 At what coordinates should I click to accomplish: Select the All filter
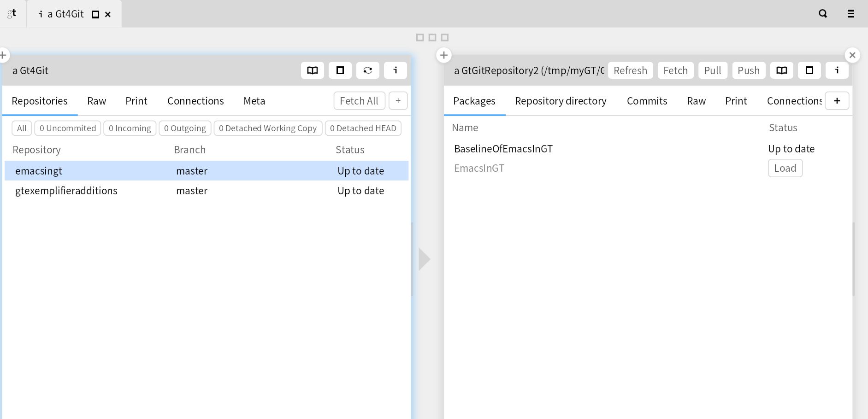tap(22, 128)
